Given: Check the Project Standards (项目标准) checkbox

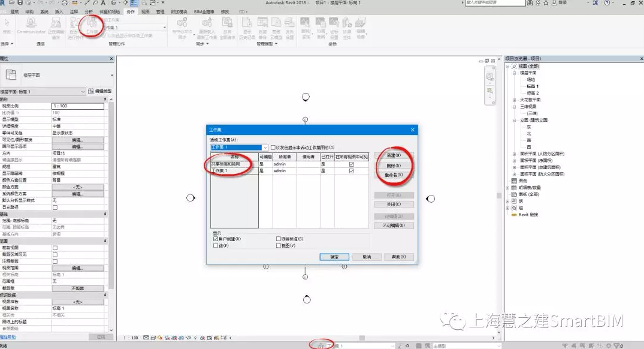Looking at the screenshot, I should pos(279,239).
